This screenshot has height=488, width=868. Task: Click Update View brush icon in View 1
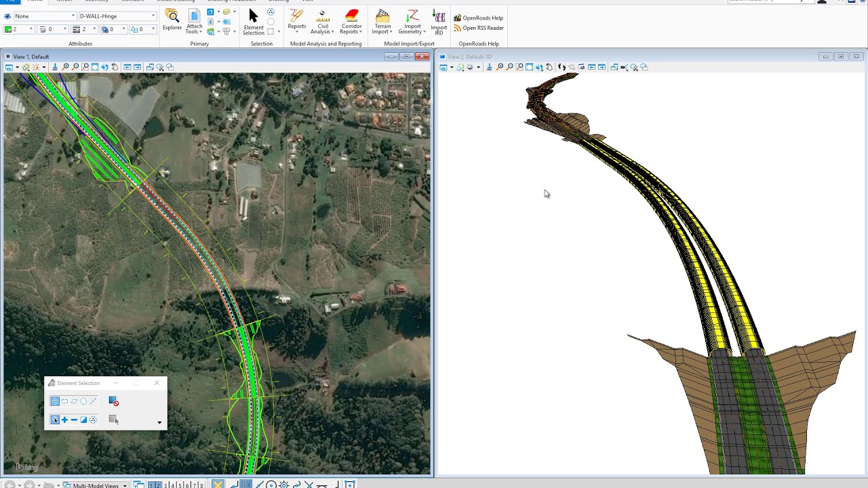[55, 67]
